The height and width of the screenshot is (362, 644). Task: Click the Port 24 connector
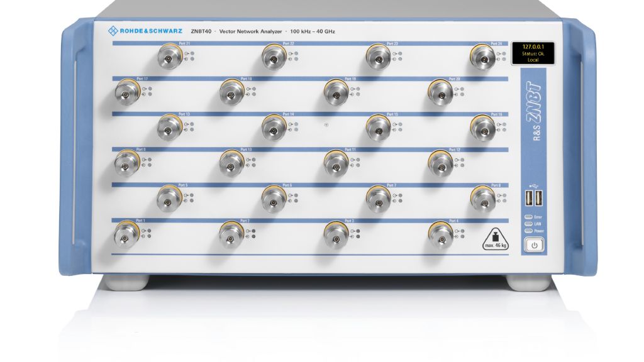[482, 57]
